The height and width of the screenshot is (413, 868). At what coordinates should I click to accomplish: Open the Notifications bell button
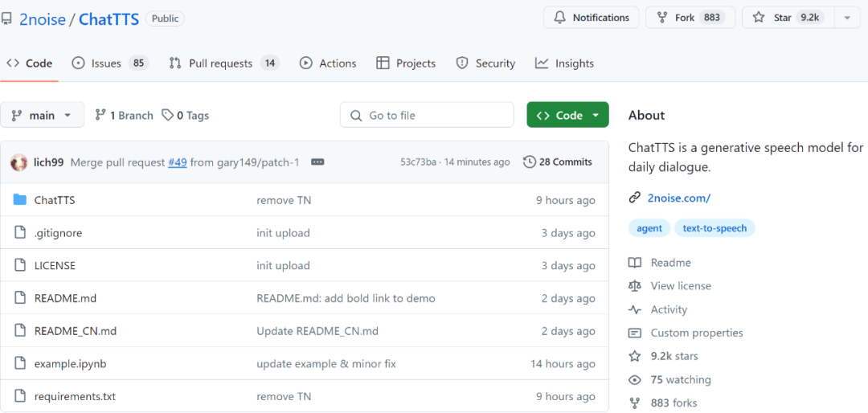(592, 18)
